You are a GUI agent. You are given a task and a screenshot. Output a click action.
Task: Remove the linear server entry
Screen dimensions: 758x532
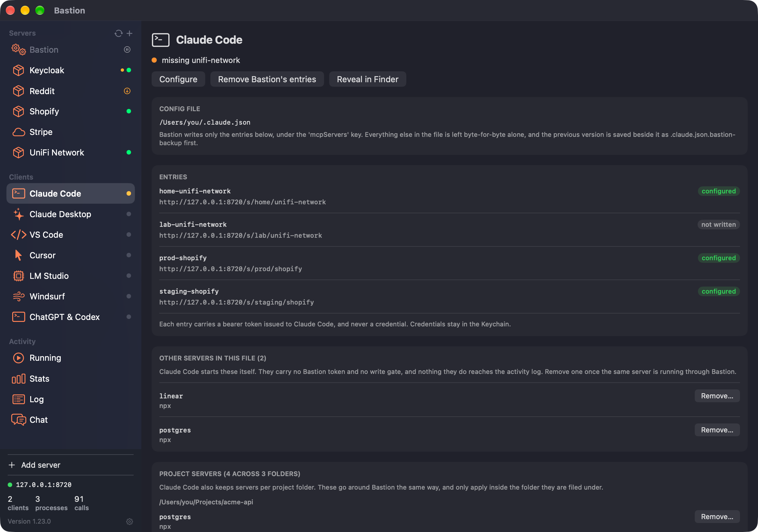coord(717,396)
